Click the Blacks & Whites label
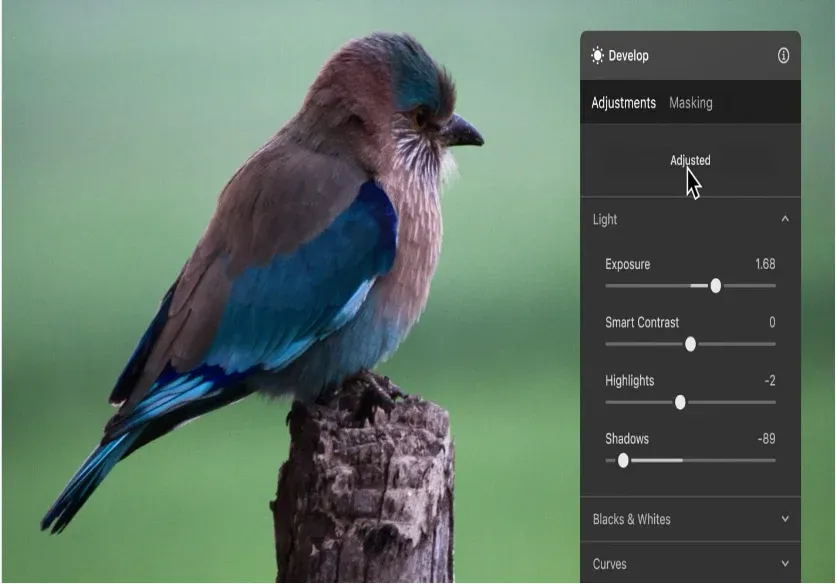The image size is (836, 584). 631,519
